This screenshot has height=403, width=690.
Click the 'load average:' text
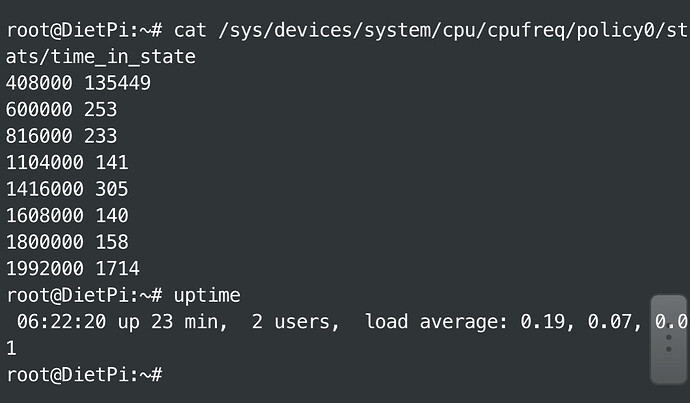tap(437, 322)
